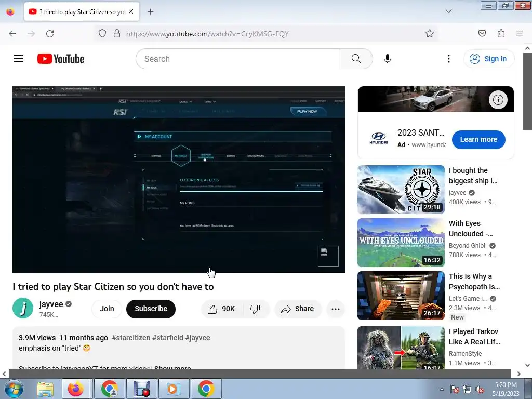Bookmark this page with the star
This screenshot has height=399, width=532.
click(430, 34)
